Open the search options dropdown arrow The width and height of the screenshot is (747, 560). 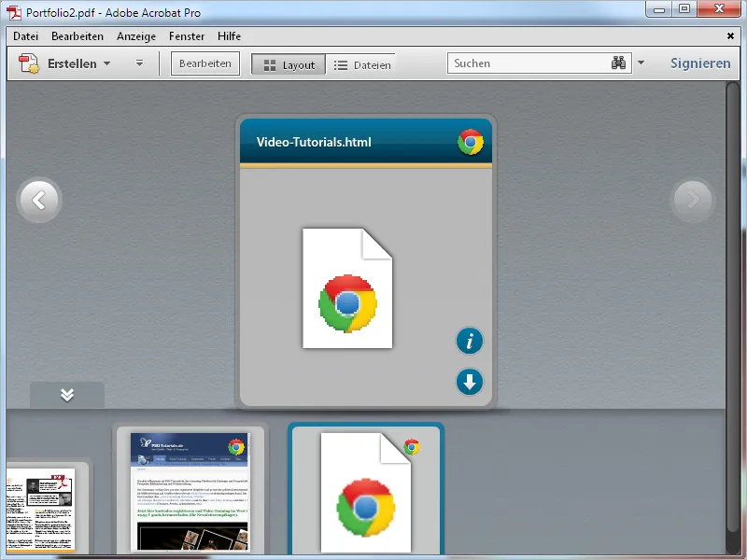pyautogui.click(x=641, y=63)
